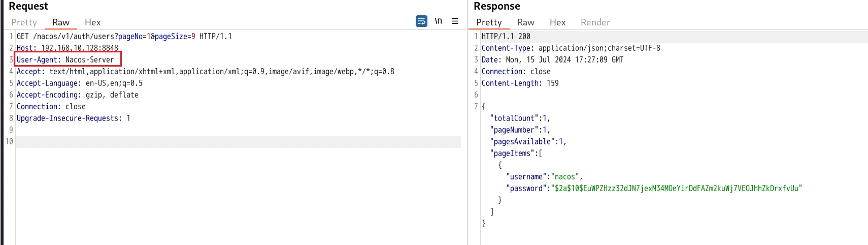Toggle the word wrap icon in Request
Viewport: 868px width, 245px height.
421,21
